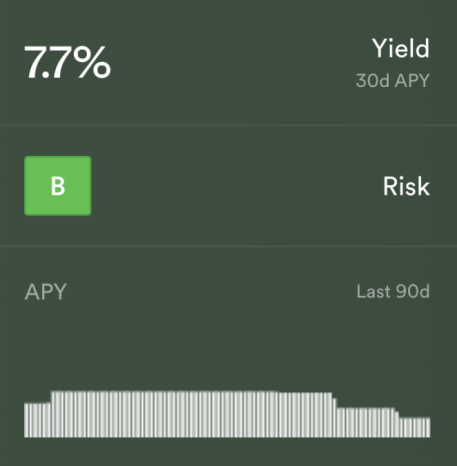
Task: Click the last bar at chart's right edge
Action: (429, 427)
